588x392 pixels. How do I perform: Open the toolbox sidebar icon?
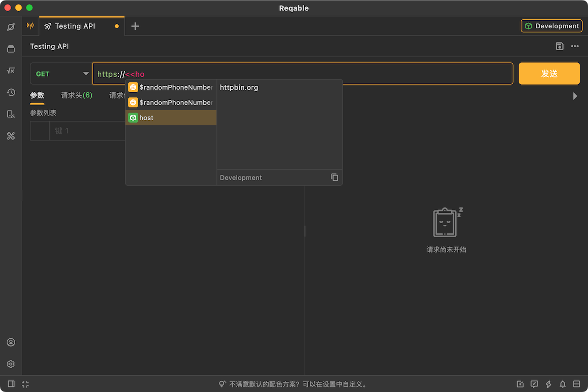11,136
